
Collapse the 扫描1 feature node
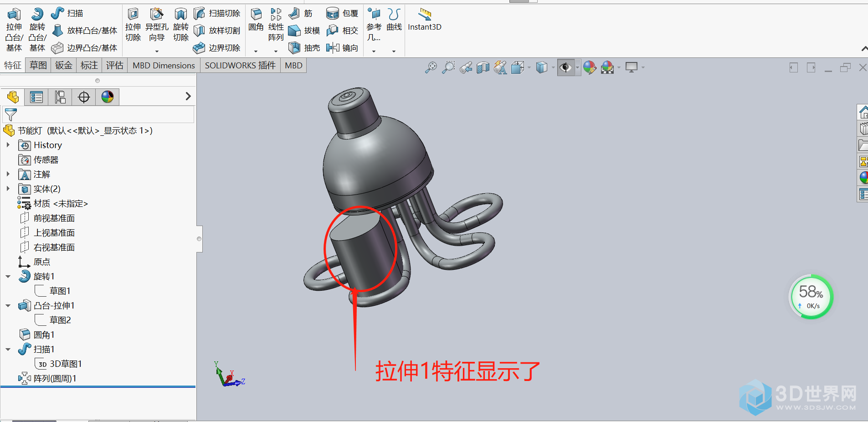[8, 349]
